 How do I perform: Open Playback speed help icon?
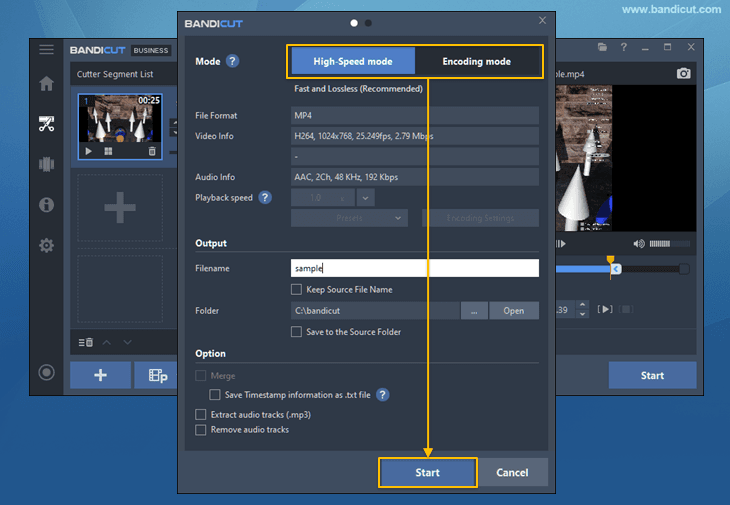[265, 197]
